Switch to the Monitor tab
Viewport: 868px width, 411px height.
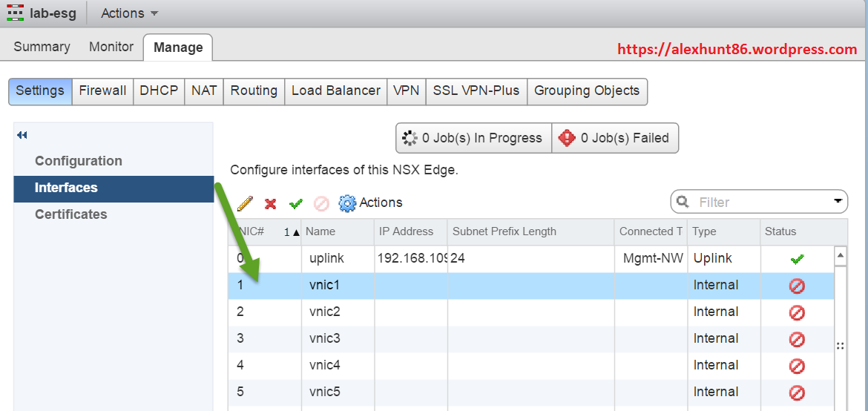(111, 47)
